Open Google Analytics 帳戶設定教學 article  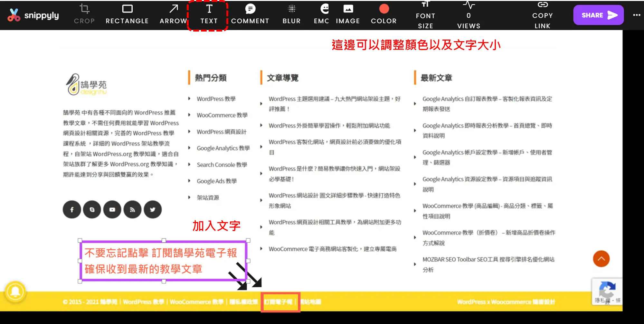pos(487,157)
